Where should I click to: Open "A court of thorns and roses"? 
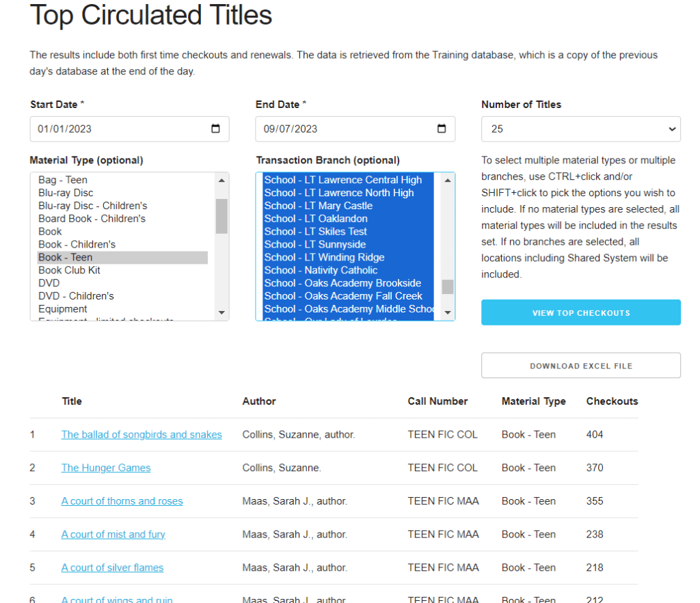(122, 500)
